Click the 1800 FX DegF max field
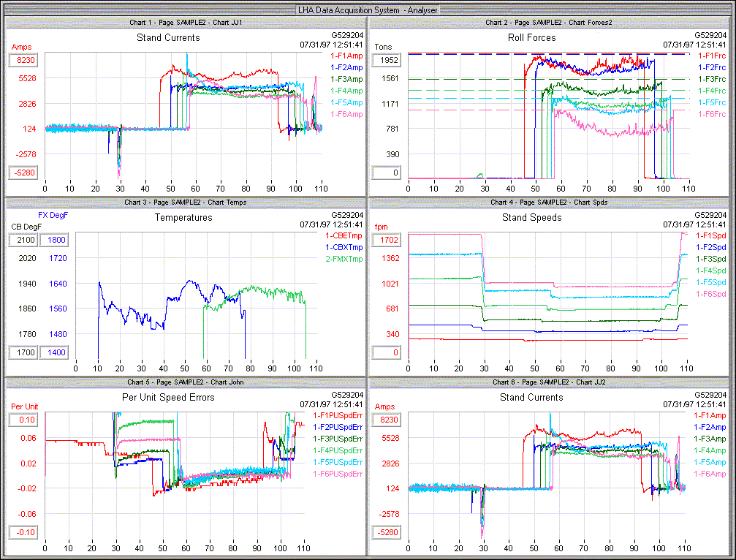Screen dimensions: 736x560 (54, 240)
